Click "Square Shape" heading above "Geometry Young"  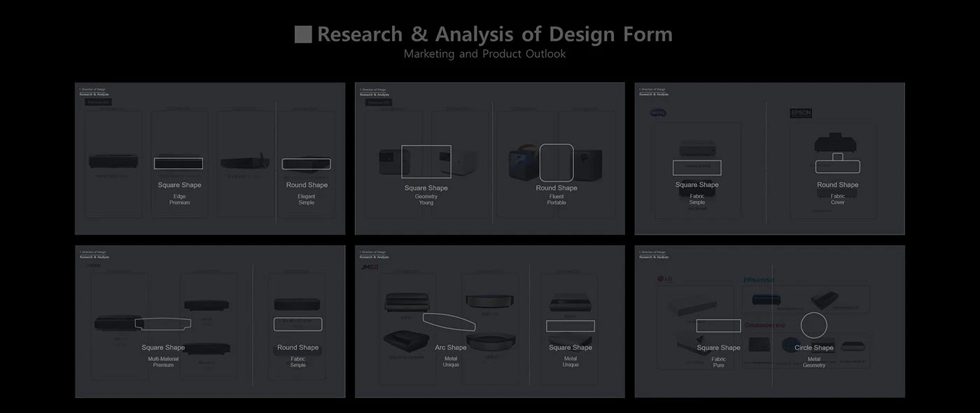click(x=426, y=188)
